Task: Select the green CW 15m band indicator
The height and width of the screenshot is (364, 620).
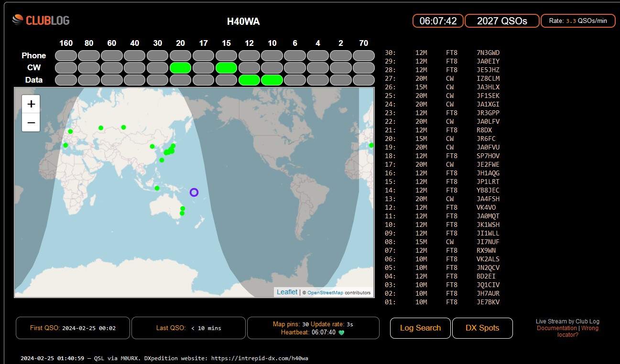Action: pos(226,68)
